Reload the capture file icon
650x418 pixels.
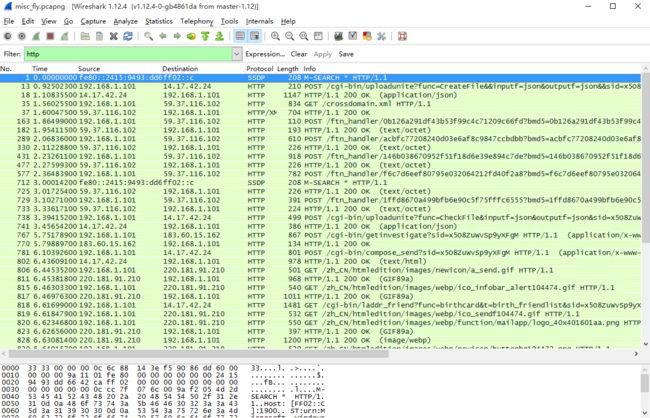point(128,36)
